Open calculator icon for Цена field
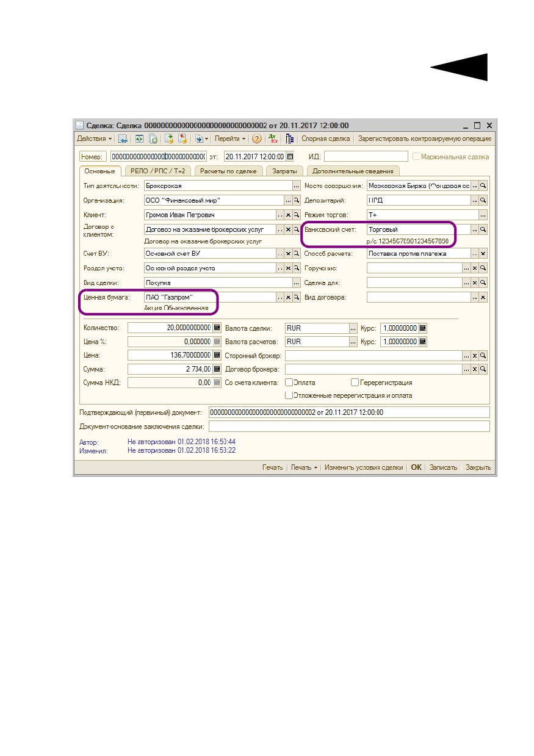 (x=217, y=355)
